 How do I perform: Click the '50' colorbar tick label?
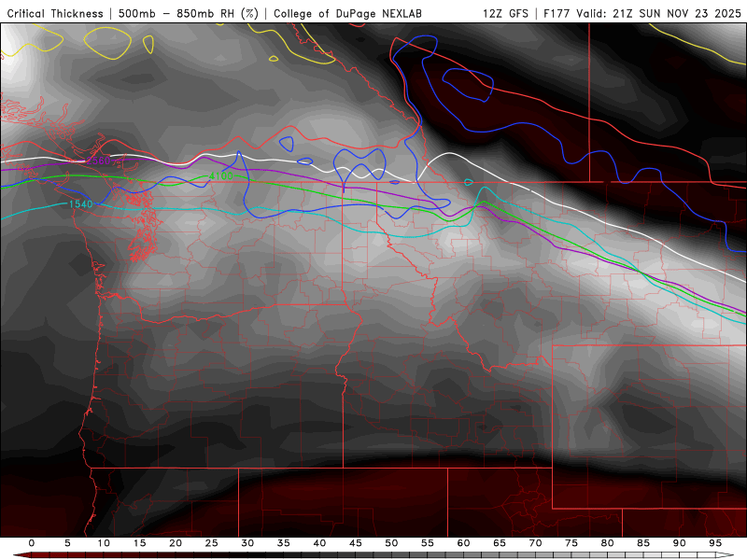point(391,543)
